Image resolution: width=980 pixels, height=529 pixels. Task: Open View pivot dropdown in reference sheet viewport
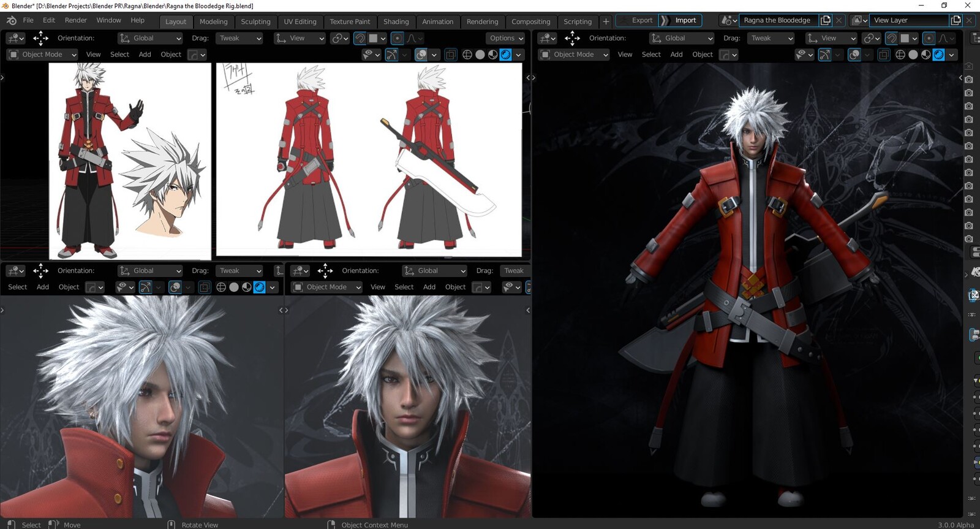(300, 38)
